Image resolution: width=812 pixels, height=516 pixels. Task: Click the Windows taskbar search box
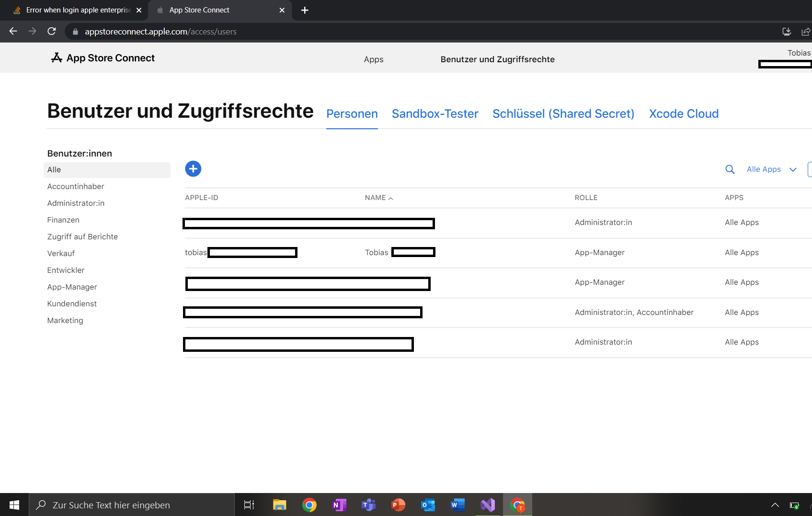[x=132, y=505]
